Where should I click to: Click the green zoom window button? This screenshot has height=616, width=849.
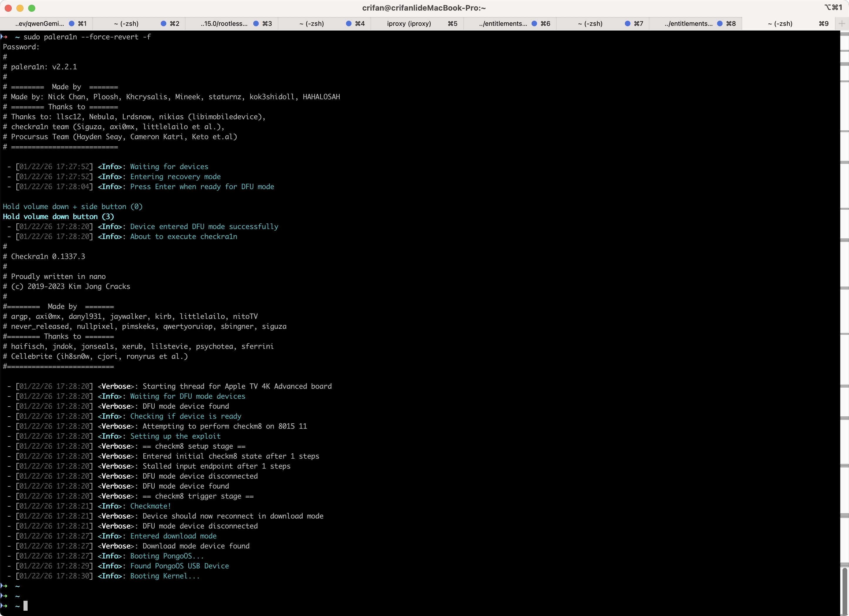[32, 8]
